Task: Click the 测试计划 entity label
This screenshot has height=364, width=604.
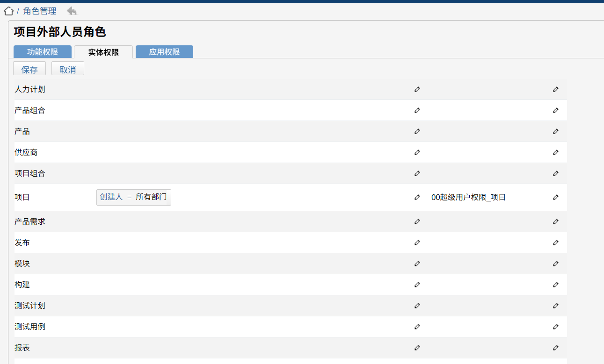Action: (x=30, y=306)
